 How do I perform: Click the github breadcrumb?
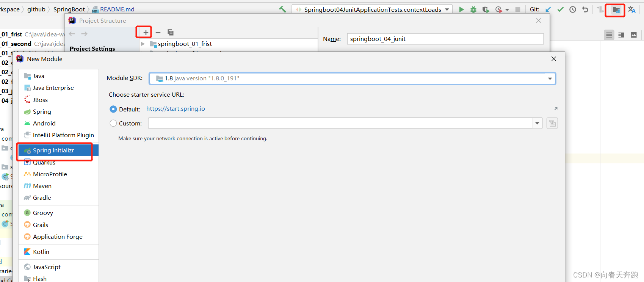point(36,9)
